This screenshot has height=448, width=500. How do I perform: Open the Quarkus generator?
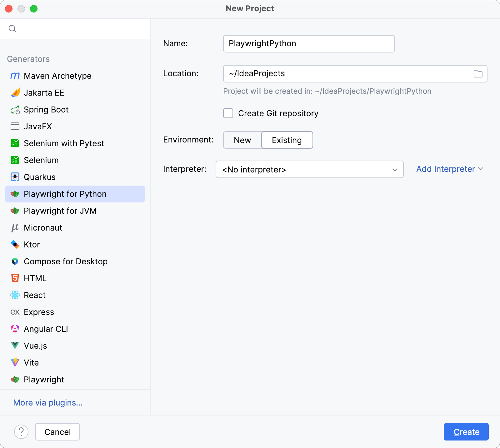coord(40,177)
